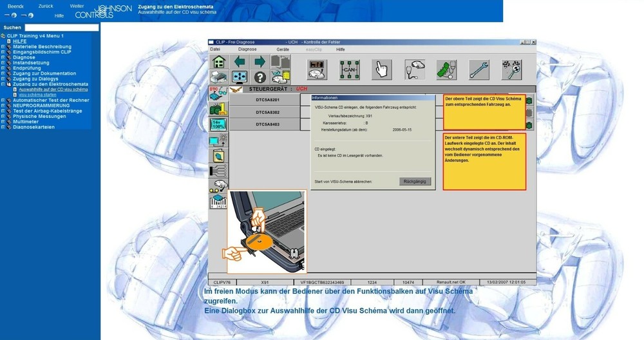
Task: Expand the Zugang zu Dialogys node
Action: tap(3, 79)
